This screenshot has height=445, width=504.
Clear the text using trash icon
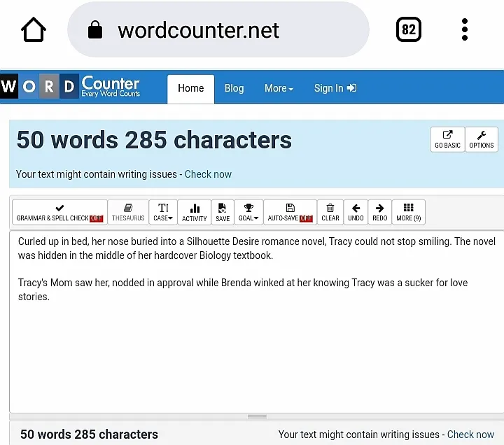click(x=330, y=212)
